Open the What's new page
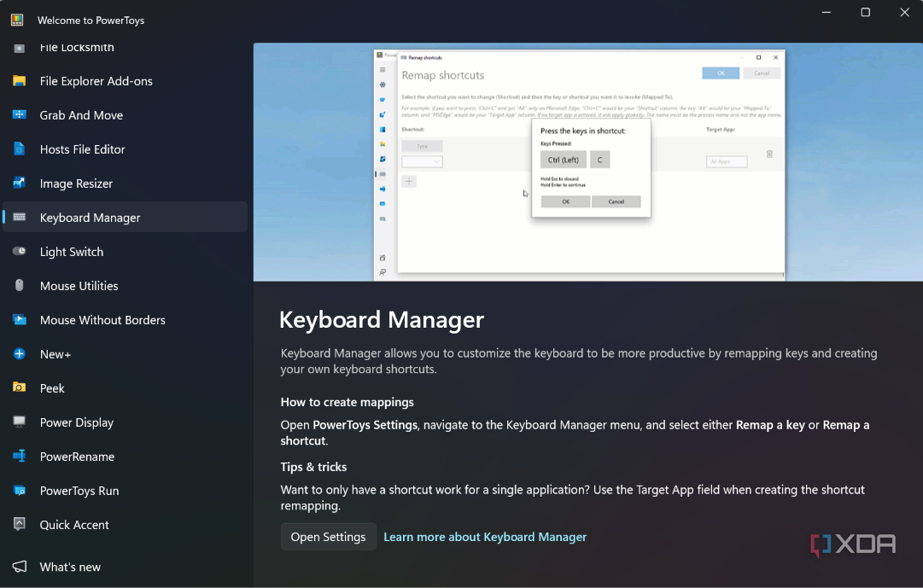The width and height of the screenshot is (923, 588). pyautogui.click(x=125, y=567)
